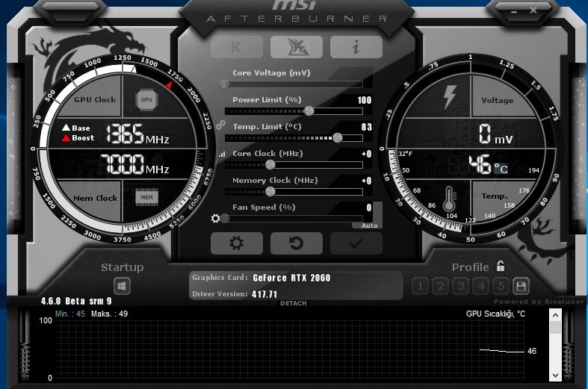Click the 4.6.0 Beta srm 9 version text
The image size is (588, 389).
[76, 301]
